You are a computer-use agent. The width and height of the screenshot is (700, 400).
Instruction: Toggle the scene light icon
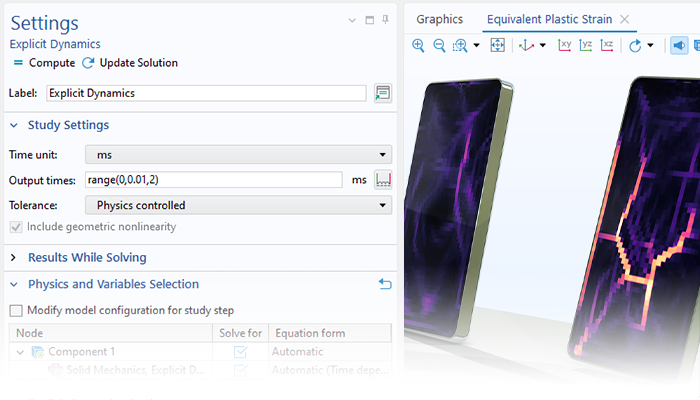click(679, 46)
